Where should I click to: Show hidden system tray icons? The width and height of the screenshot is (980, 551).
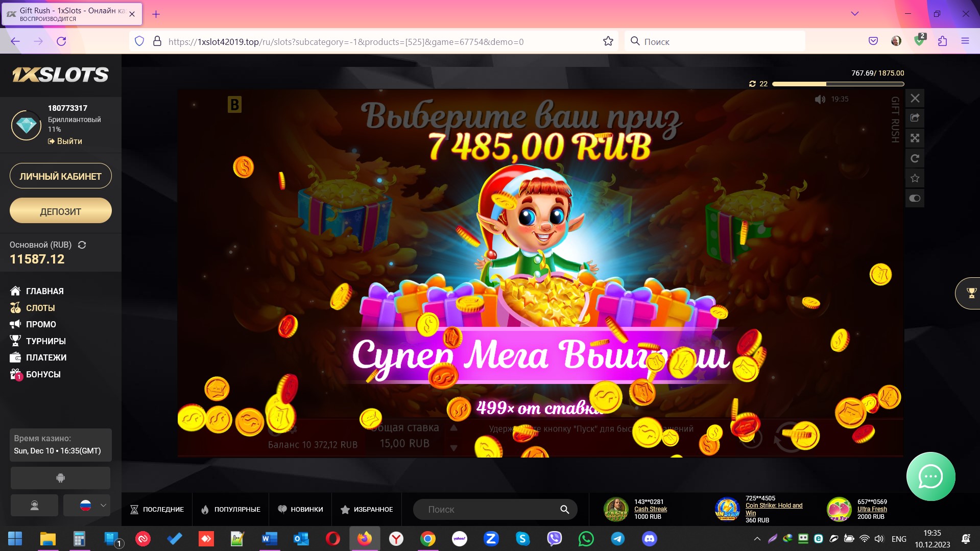point(757,539)
